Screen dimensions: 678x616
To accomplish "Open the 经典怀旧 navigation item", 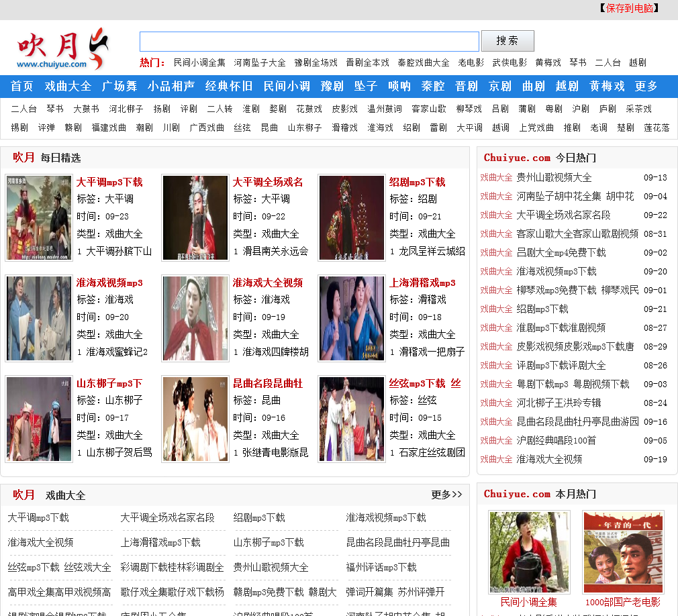I will pos(229,87).
